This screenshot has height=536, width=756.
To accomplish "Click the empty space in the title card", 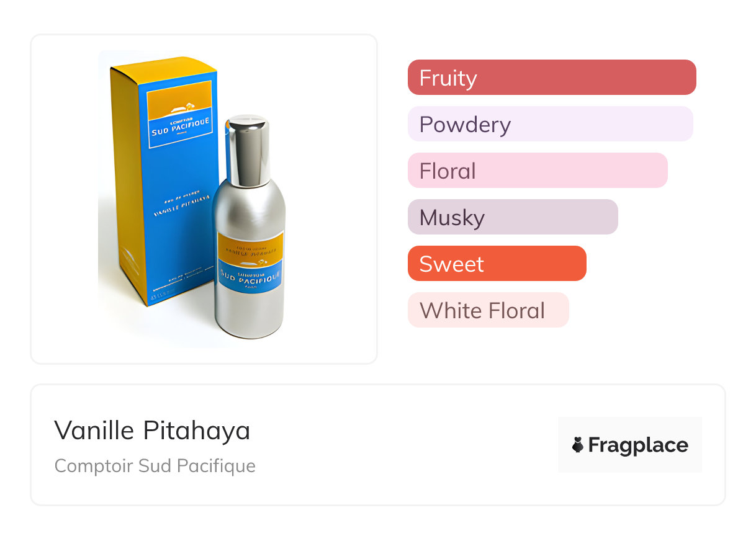I will tap(403, 445).
